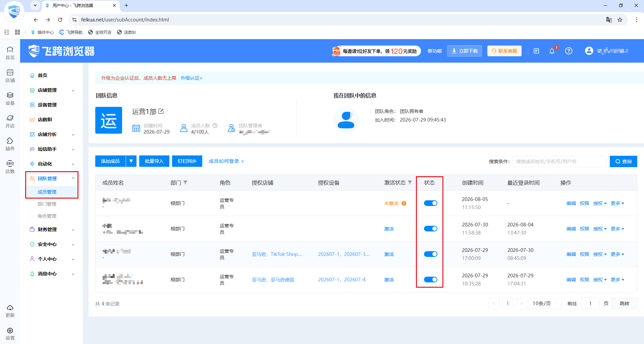Bookmark this page with the star icon

(x=620, y=20)
